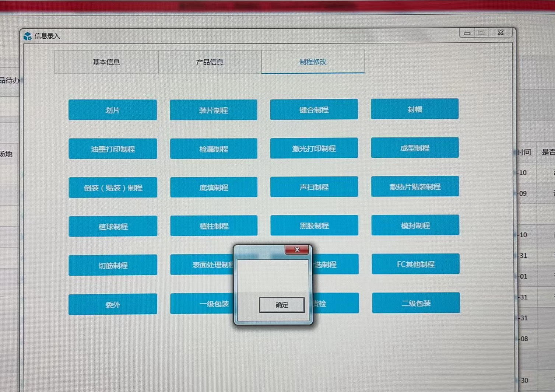Close the small popup dialog

point(297,250)
